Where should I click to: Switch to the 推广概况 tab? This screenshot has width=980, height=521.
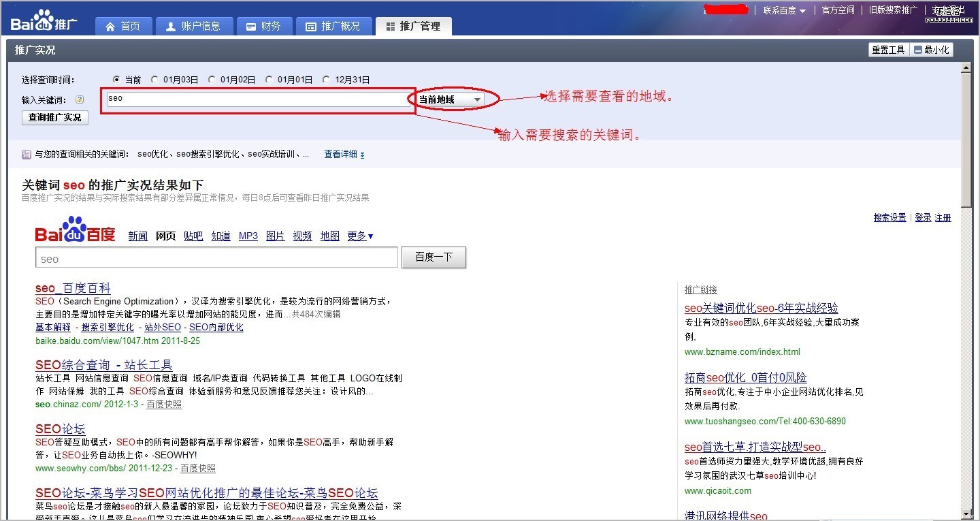[333, 27]
